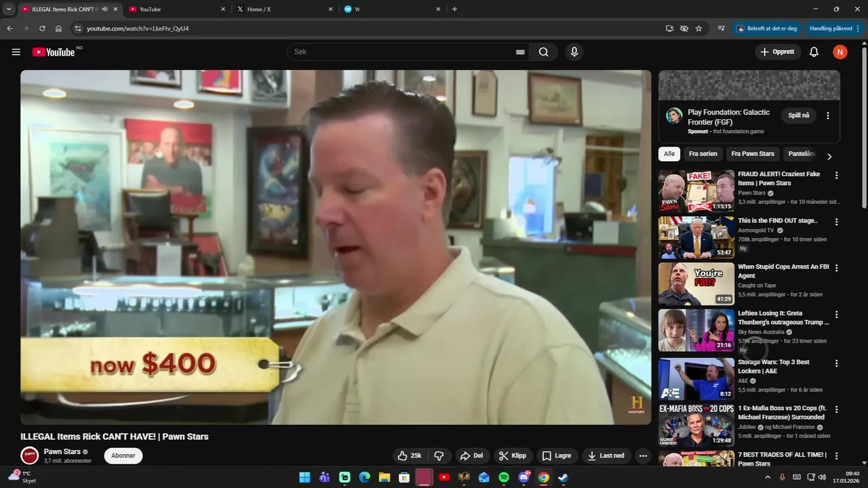The image size is (868, 488).
Task: Open third-party cookies eye icon
Action: point(684,28)
